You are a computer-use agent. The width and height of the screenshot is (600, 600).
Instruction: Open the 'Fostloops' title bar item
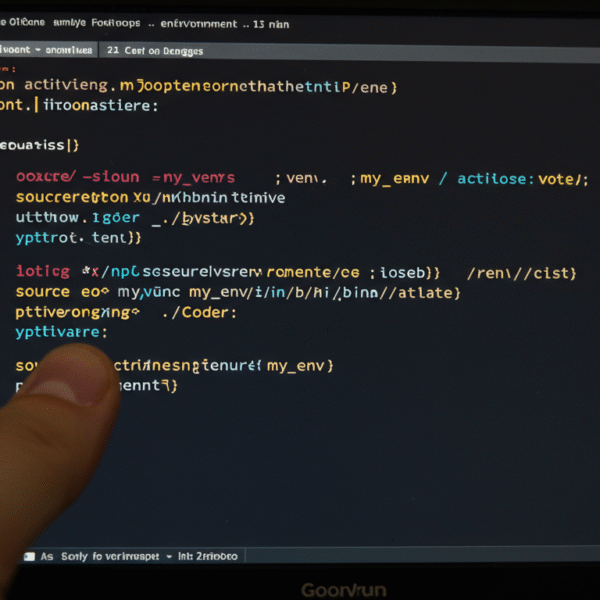pyautogui.click(x=115, y=23)
